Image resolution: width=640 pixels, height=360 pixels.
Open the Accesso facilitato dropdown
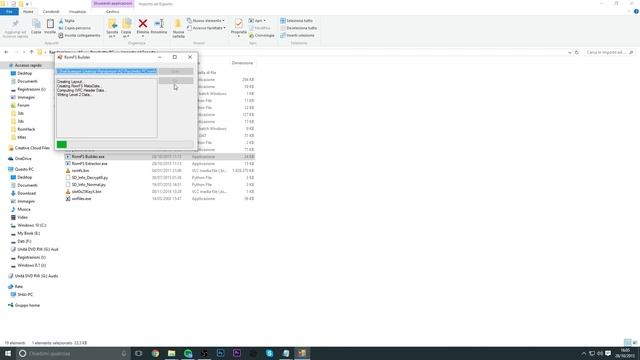click(207, 28)
